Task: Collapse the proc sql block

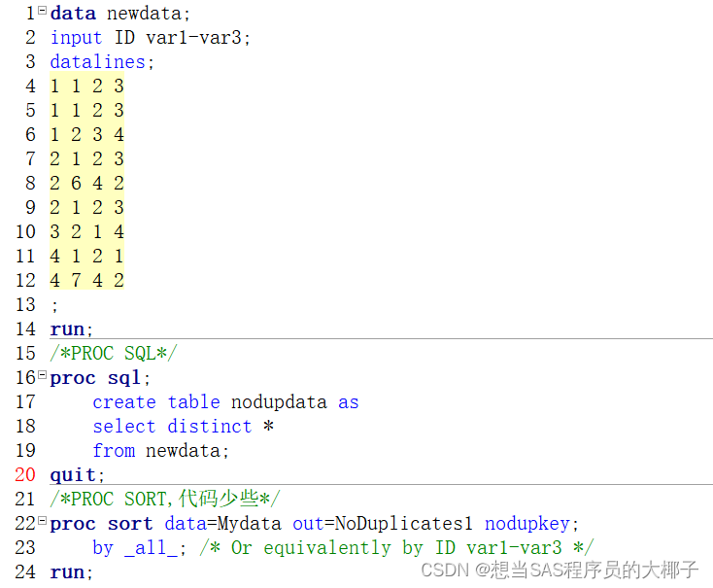Action: coord(42,375)
